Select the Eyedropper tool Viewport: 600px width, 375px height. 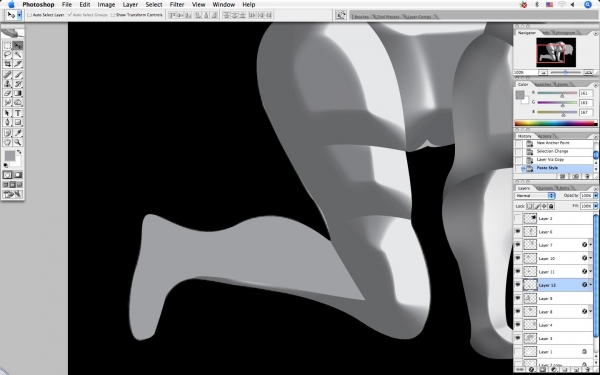pyautogui.click(x=18, y=133)
